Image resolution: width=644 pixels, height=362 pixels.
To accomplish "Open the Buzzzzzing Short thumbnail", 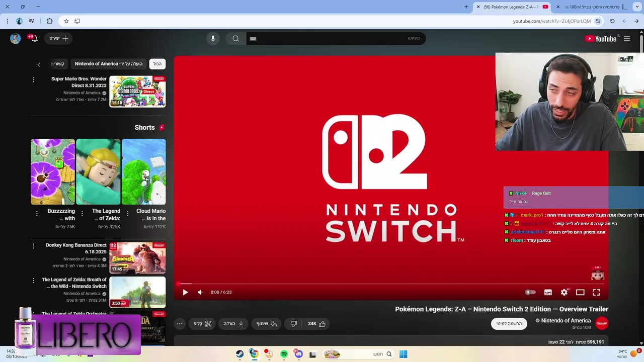I will (53, 171).
